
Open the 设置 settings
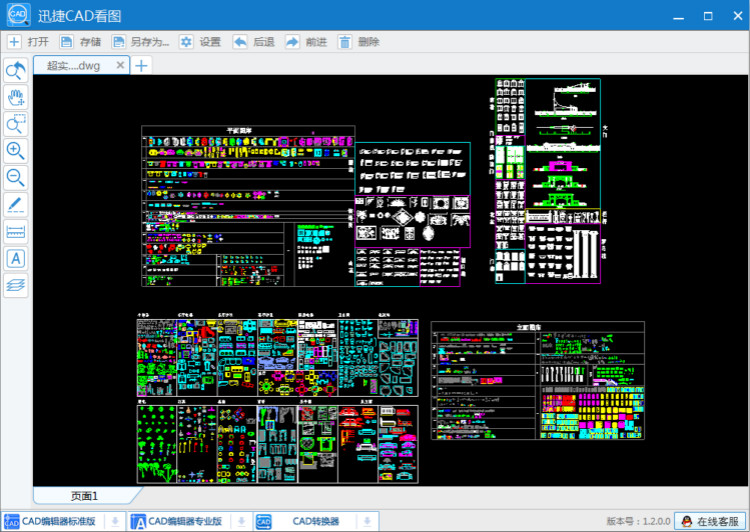[x=200, y=42]
